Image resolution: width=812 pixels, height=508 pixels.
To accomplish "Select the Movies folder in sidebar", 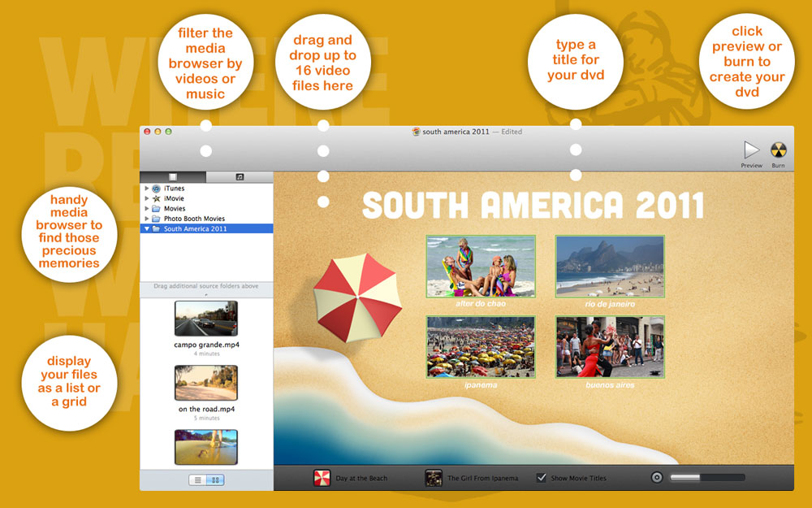I will point(174,209).
